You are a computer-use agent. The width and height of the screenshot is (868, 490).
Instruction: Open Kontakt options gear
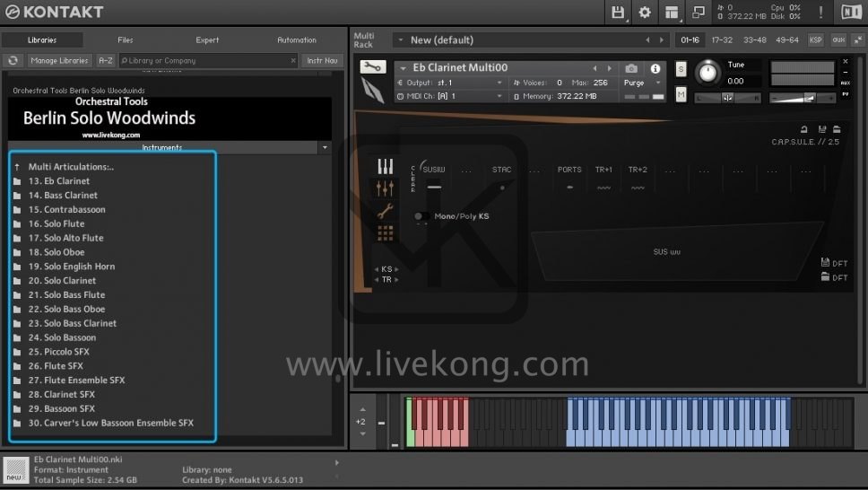point(645,12)
